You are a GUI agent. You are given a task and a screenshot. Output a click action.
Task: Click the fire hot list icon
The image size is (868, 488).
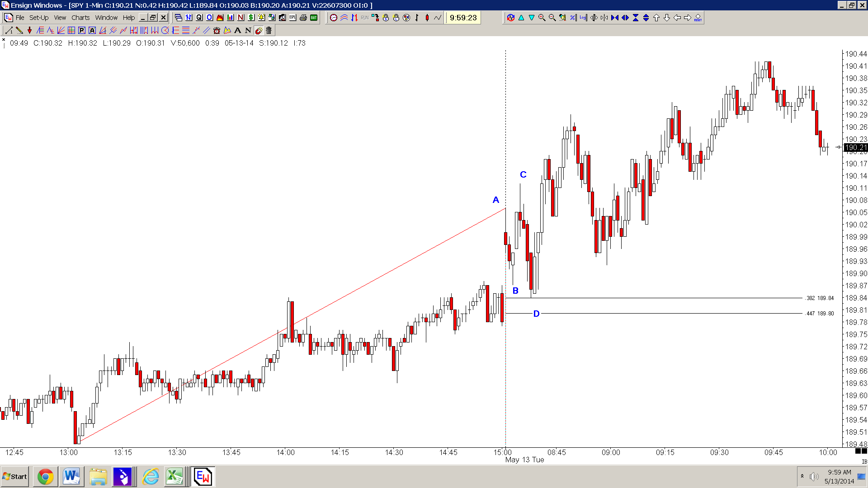coord(220,18)
